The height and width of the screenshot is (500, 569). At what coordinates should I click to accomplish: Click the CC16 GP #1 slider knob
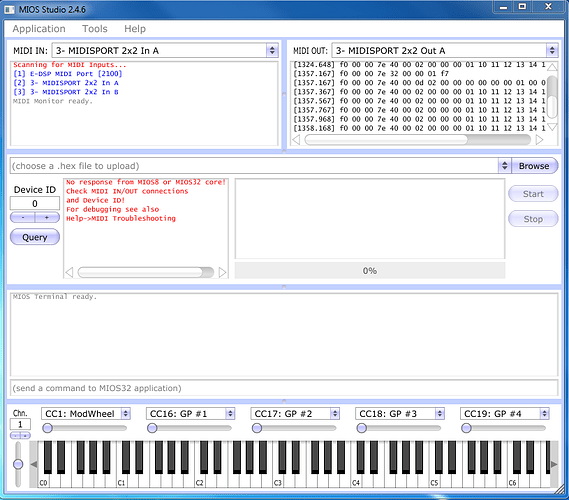click(x=152, y=429)
